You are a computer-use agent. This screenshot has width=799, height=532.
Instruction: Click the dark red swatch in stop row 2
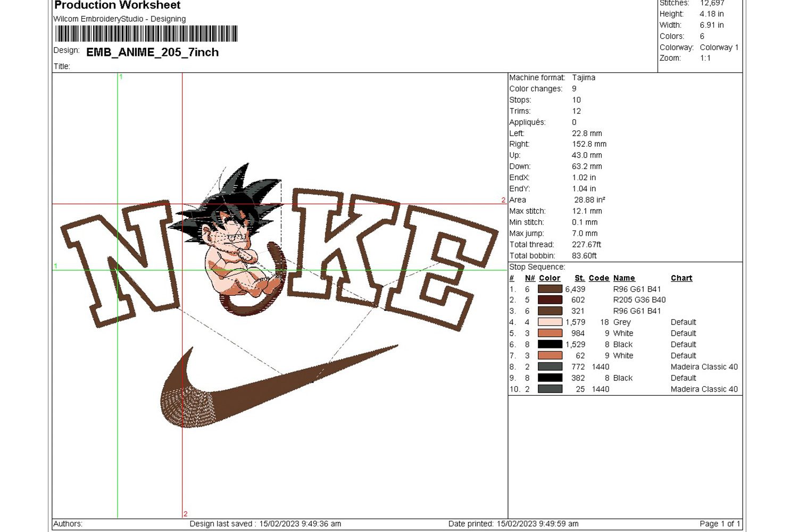[550, 300]
